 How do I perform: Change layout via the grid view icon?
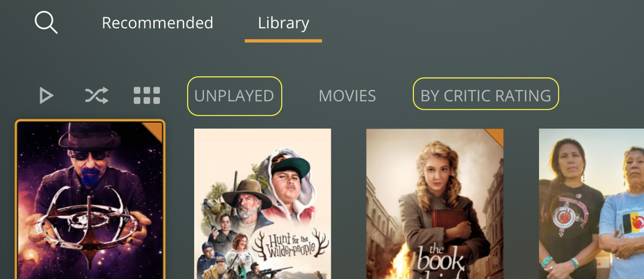147,95
